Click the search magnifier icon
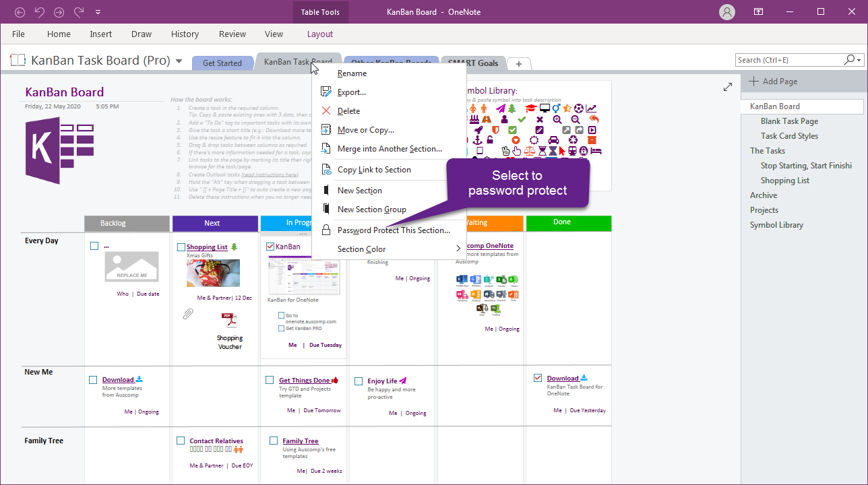The image size is (868, 485). (x=850, y=60)
